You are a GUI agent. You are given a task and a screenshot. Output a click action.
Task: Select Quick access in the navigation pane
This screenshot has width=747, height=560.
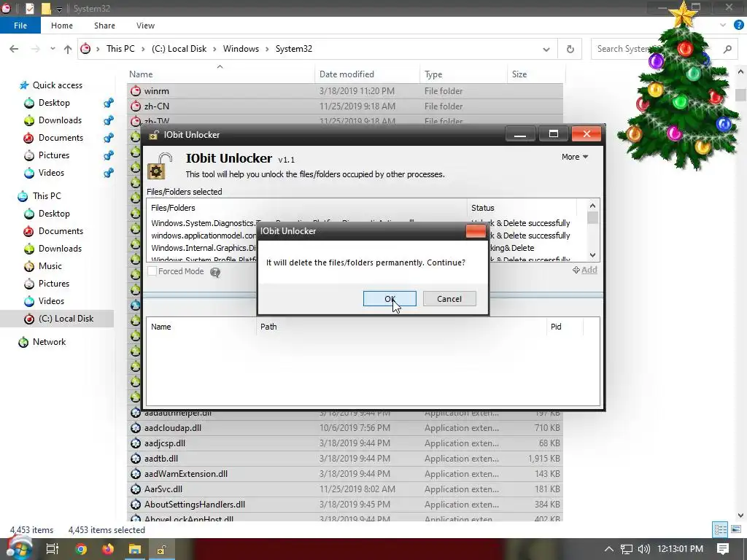click(x=57, y=85)
